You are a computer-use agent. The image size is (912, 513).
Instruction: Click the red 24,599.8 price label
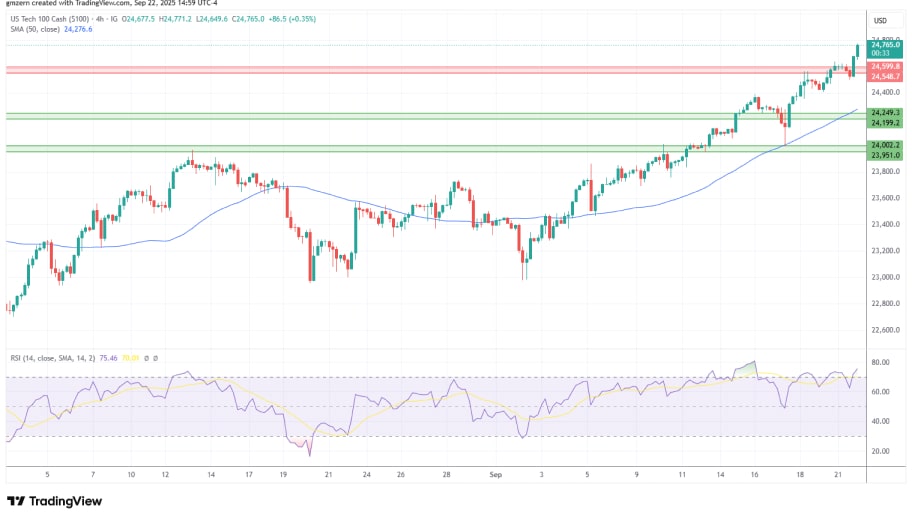tap(885, 66)
